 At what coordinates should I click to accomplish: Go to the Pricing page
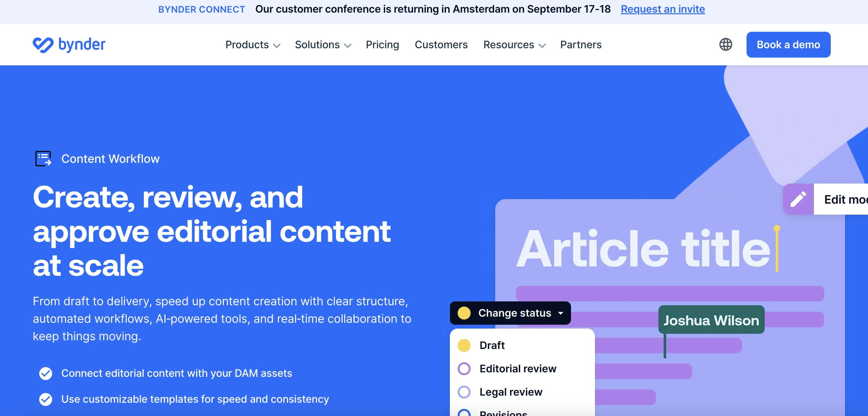click(382, 44)
